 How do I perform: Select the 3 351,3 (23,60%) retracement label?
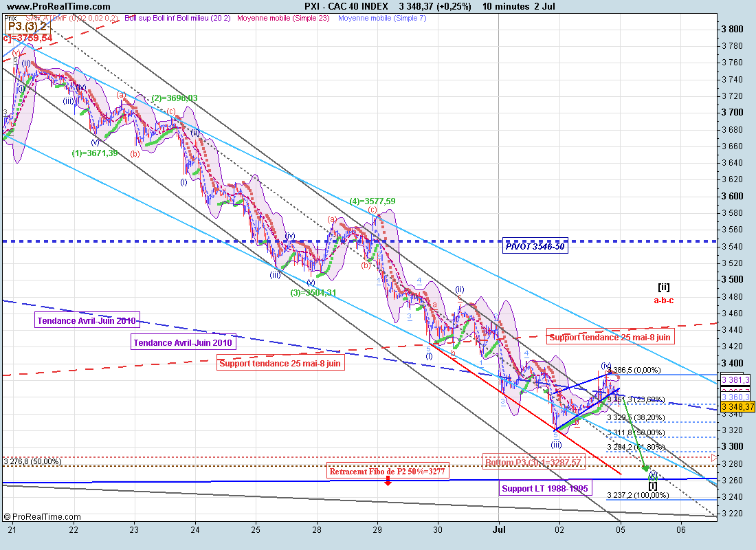[636, 399]
